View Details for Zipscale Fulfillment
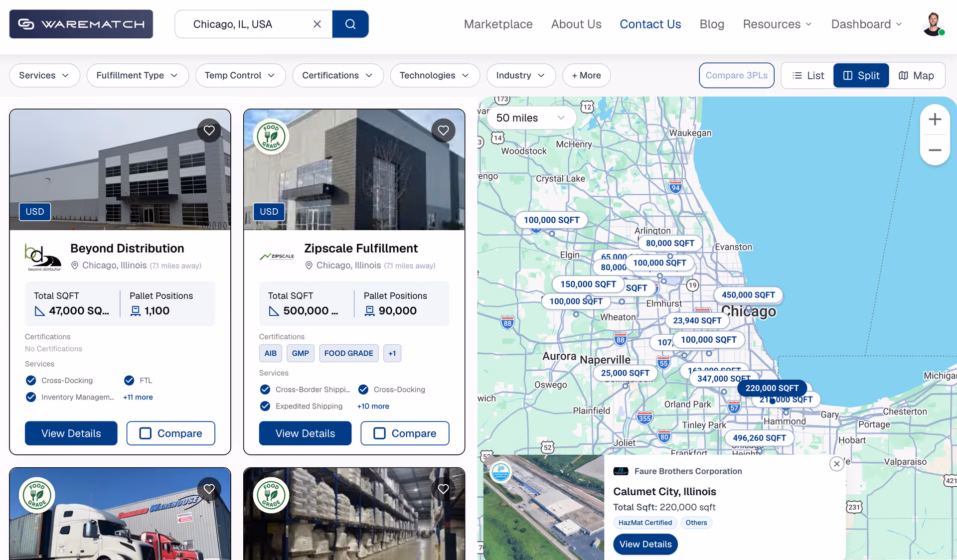The image size is (957, 560). [305, 433]
